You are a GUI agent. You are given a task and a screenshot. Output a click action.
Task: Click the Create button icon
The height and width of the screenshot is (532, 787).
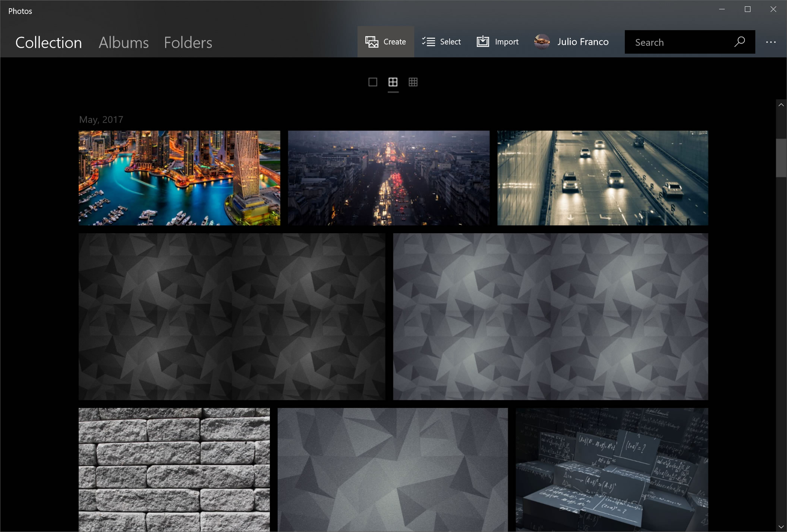pos(372,42)
